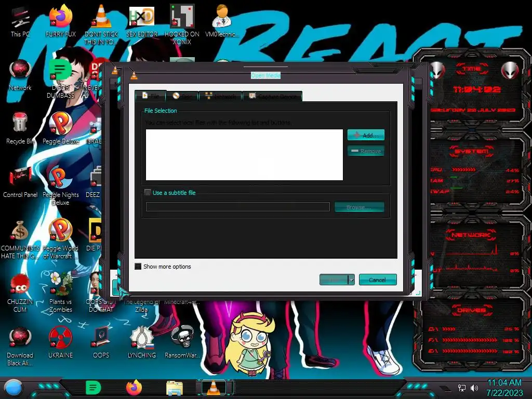This screenshot has height=399, width=532.
Task: Click the CPU usage bar in SYSTEM widget
Action: tap(464, 170)
